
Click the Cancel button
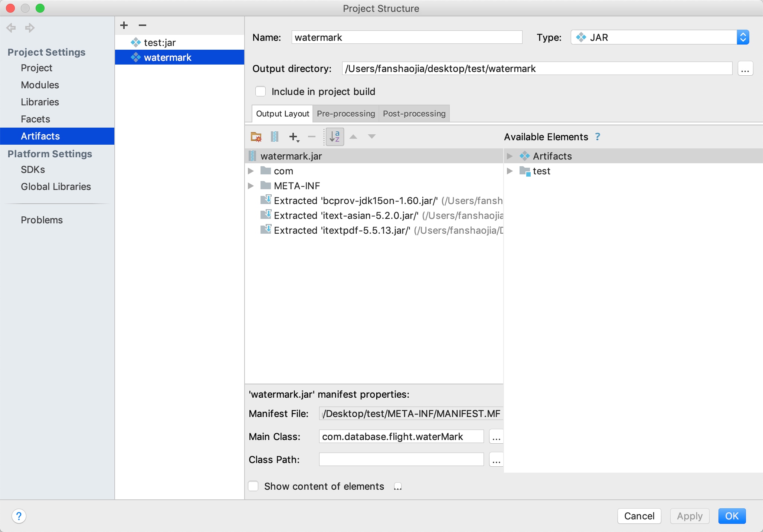(x=639, y=516)
